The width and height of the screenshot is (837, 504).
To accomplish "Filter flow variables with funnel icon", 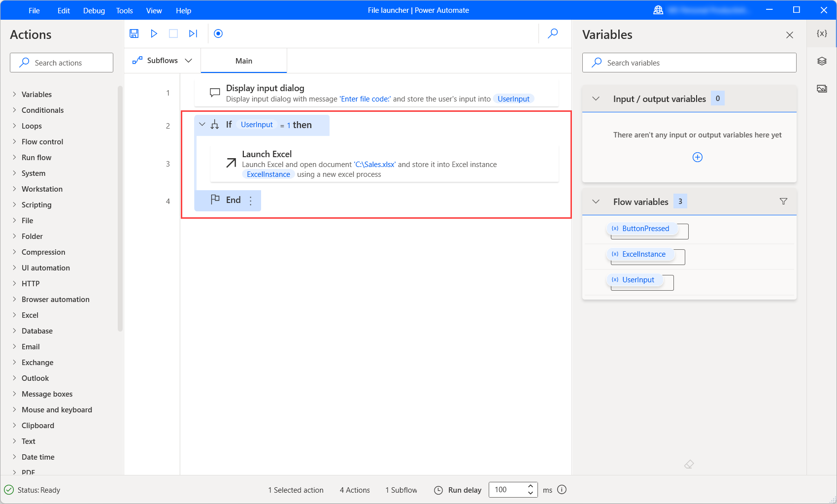I will (x=783, y=201).
